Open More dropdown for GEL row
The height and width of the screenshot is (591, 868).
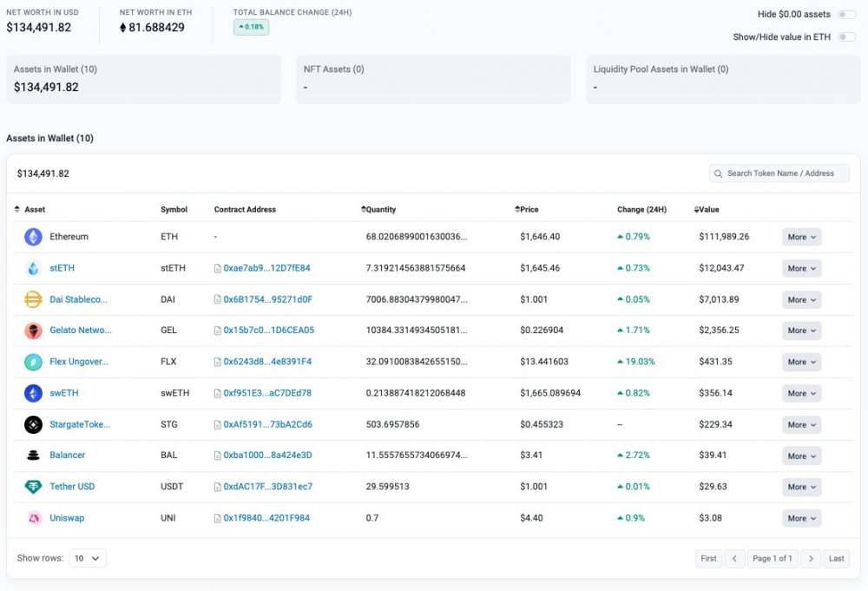[x=801, y=331]
